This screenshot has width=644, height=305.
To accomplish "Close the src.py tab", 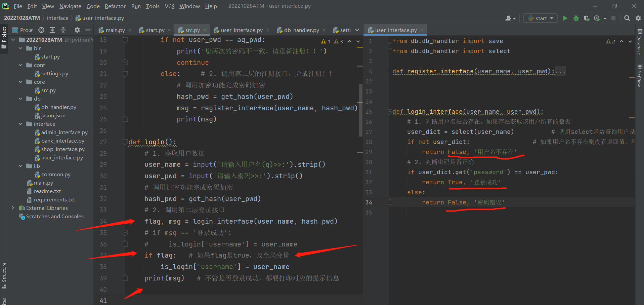I will click(x=205, y=30).
